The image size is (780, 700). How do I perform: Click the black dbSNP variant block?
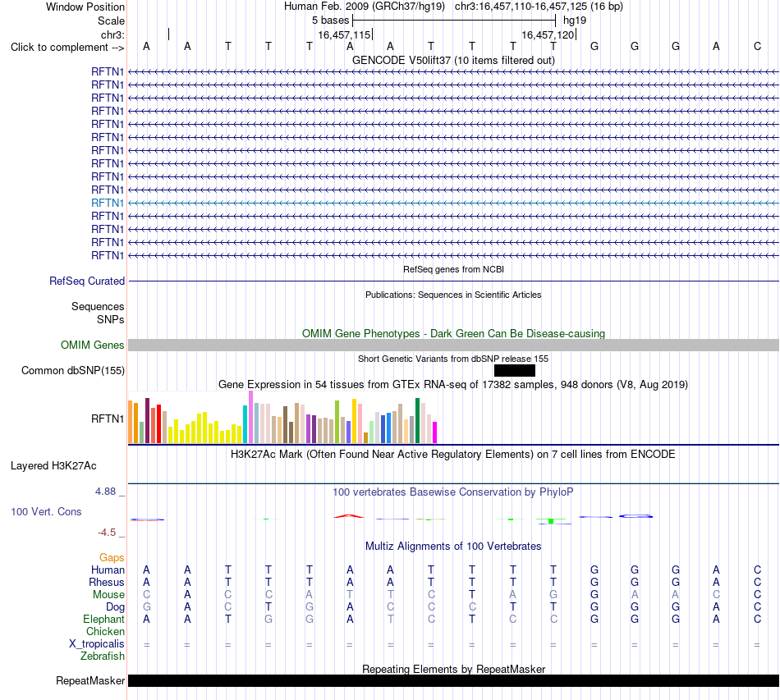pos(515,370)
